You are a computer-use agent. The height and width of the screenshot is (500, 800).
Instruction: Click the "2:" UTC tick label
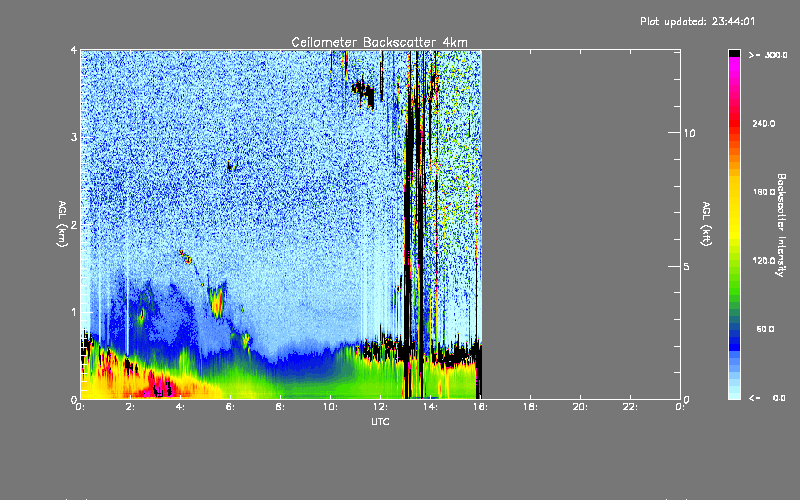click(x=131, y=407)
